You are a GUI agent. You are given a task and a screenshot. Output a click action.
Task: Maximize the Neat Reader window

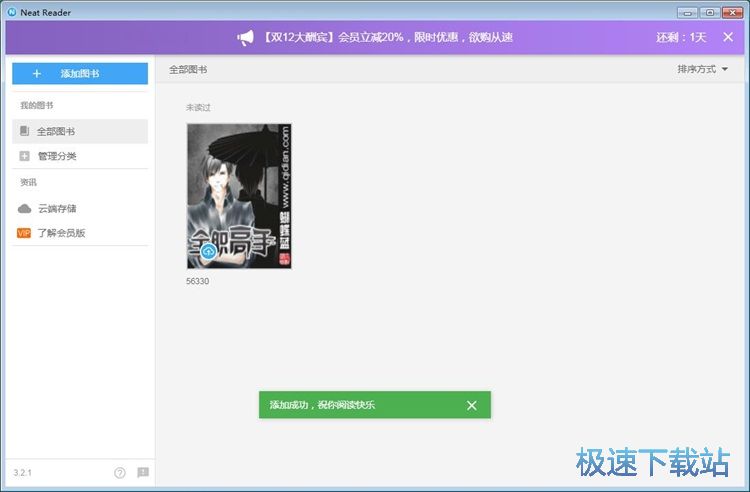click(x=710, y=12)
